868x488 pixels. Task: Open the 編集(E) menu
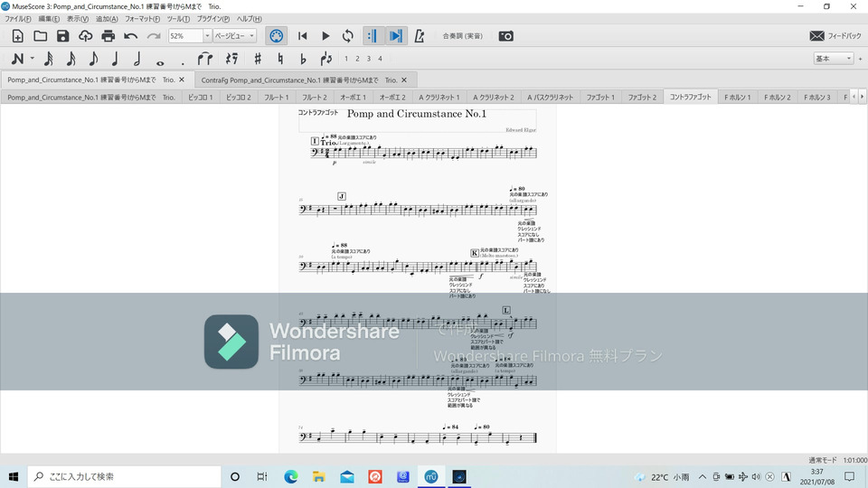coord(49,19)
